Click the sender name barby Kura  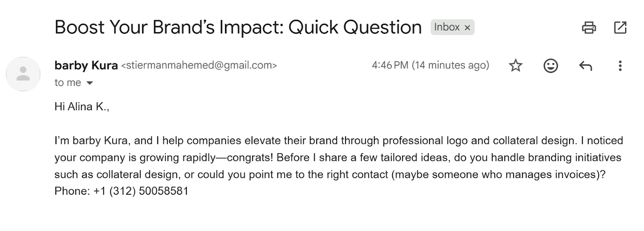pos(86,65)
